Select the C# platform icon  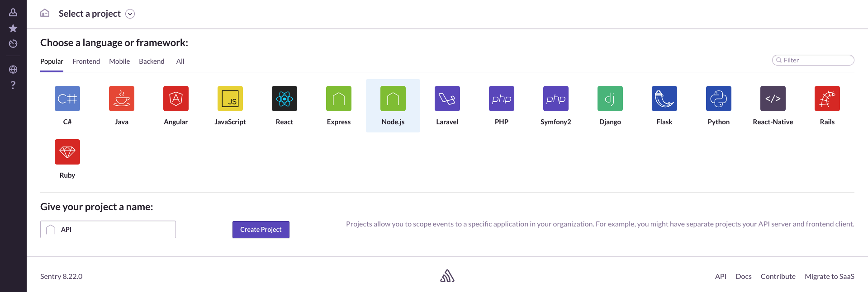[x=67, y=99]
